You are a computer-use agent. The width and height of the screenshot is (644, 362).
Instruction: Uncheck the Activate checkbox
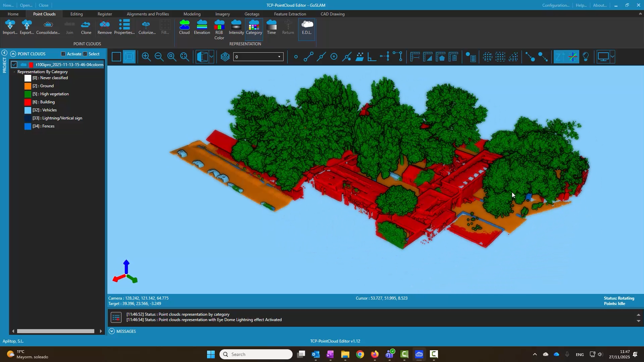coord(64,54)
